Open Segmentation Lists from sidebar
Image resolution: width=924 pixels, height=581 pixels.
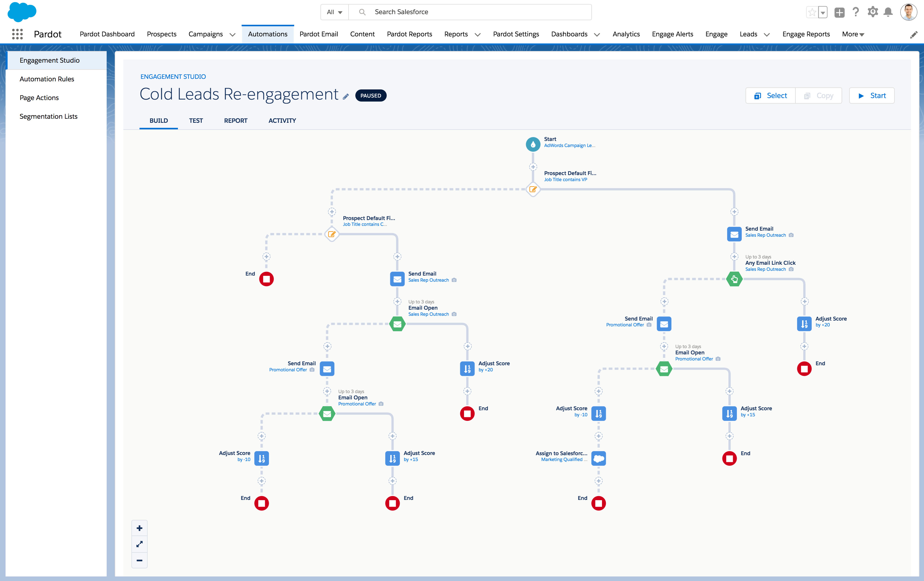click(x=48, y=116)
